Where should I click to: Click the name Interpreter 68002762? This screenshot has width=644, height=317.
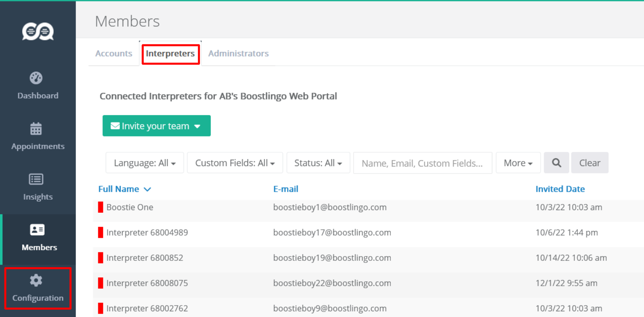coord(147,308)
